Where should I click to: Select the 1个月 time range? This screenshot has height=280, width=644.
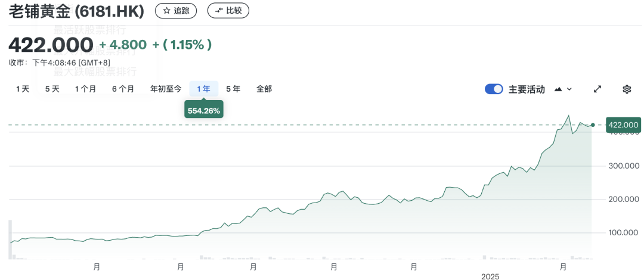[x=85, y=89]
